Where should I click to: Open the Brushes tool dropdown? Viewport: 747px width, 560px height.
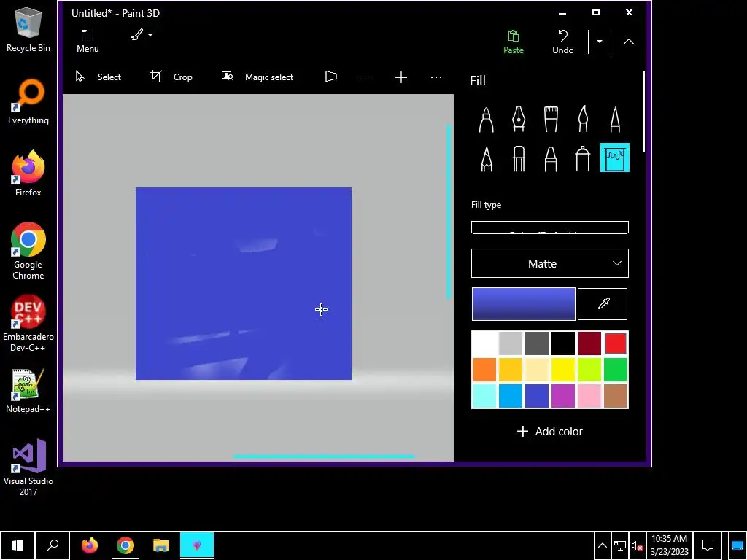tap(142, 35)
